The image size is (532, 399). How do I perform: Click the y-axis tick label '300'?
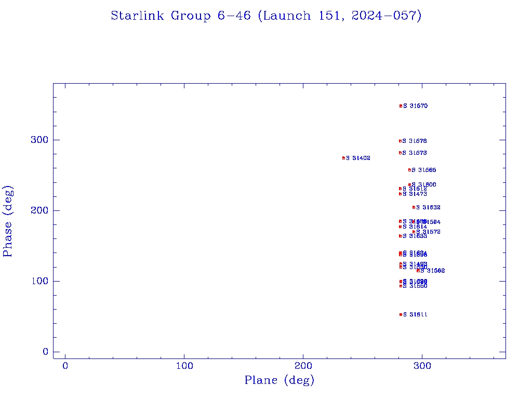[39, 140]
